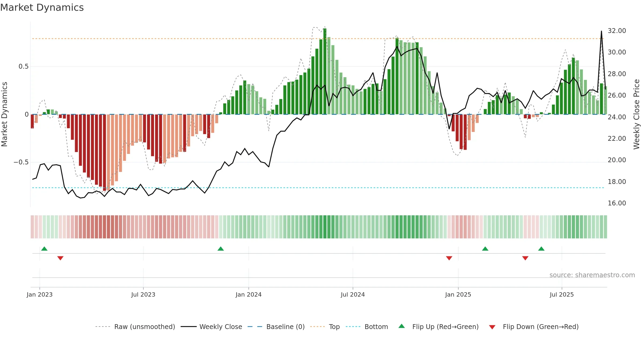Click the red flip-down marker just before Jan 2025
This screenshot has width=644, height=362.
click(x=449, y=258)
